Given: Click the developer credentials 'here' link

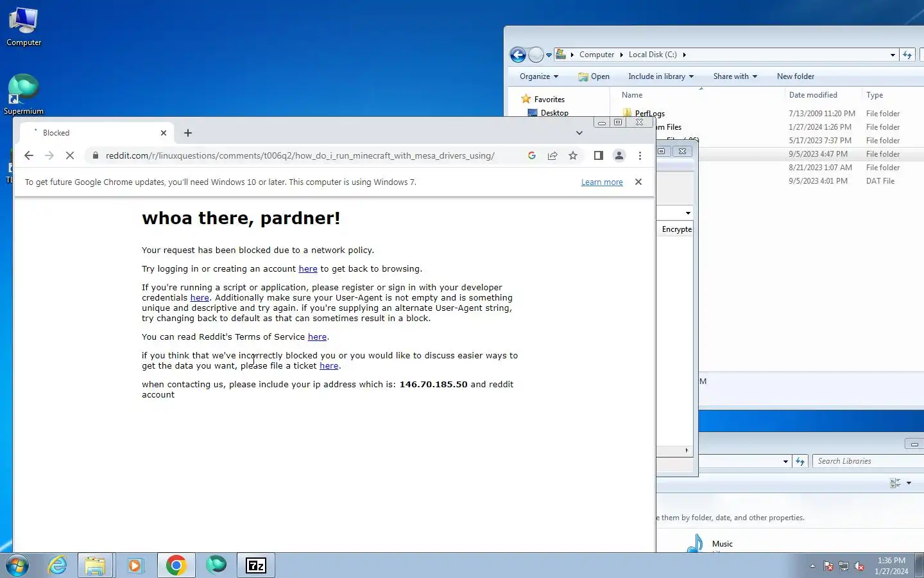Looking at the screenshot, I should [x=200, y=297].
